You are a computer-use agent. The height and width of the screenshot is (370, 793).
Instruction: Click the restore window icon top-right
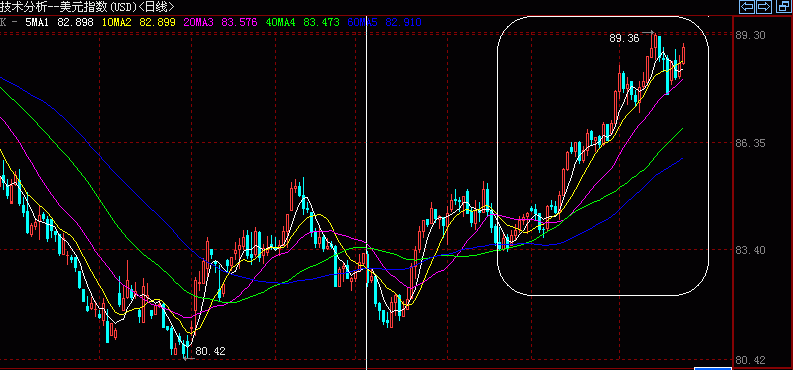(x=783, y=7)
